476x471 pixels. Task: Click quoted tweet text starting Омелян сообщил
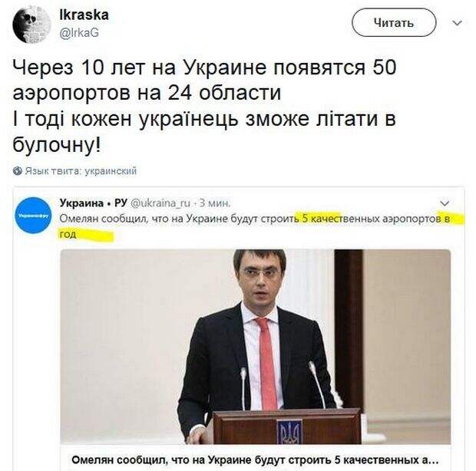(x=254, y=226)
